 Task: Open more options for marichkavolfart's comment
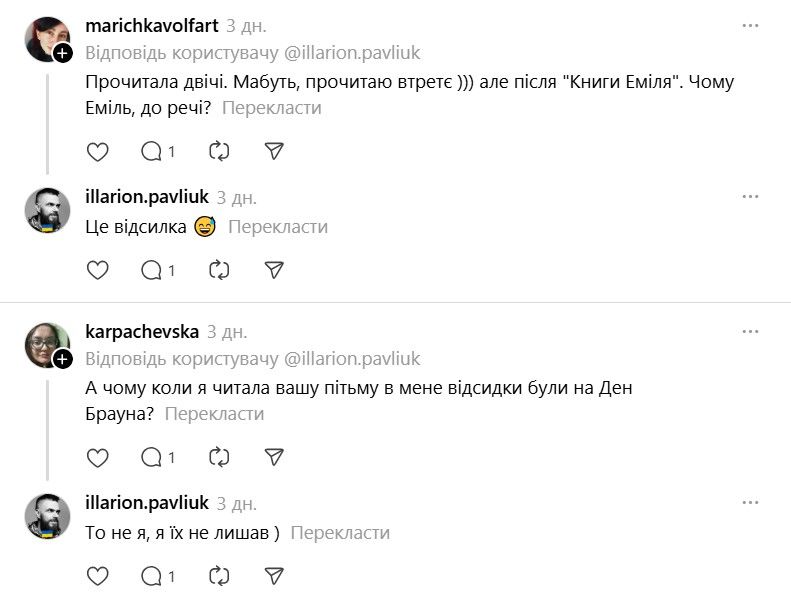(x=750, y=25)
